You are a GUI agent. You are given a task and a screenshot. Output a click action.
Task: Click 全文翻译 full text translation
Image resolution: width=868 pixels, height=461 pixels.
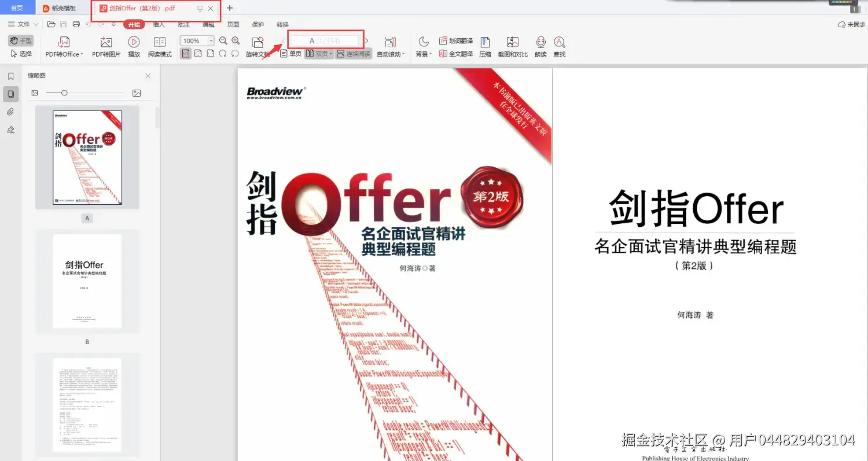456,53
